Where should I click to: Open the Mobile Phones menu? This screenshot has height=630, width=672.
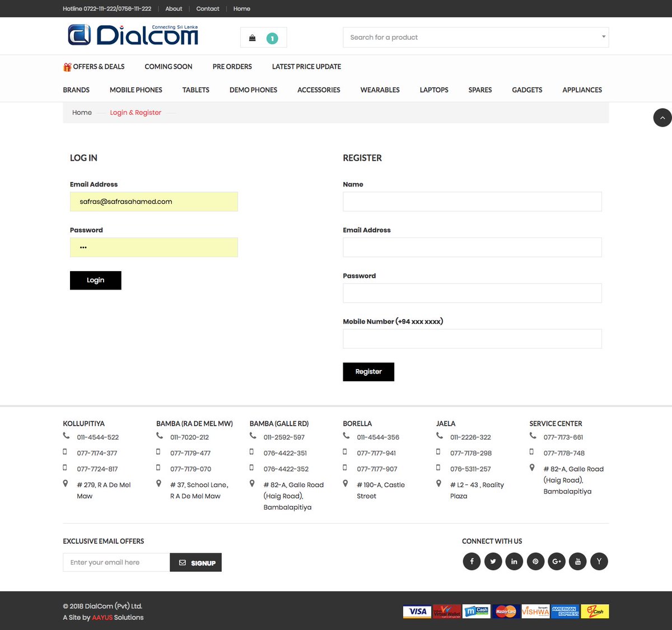point(136,90)
